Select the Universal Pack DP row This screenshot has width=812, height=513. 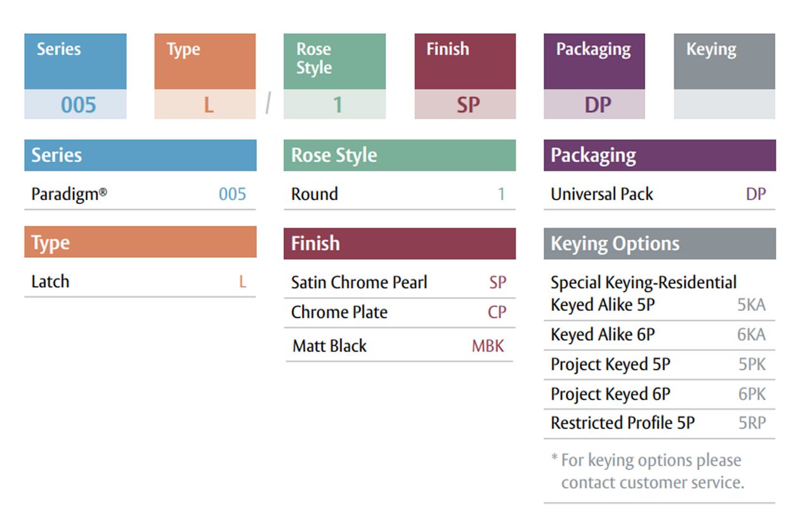[x=660, y=194]
